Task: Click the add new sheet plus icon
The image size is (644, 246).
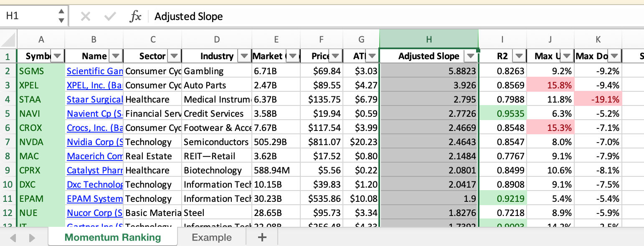Action: click(262, 238)
